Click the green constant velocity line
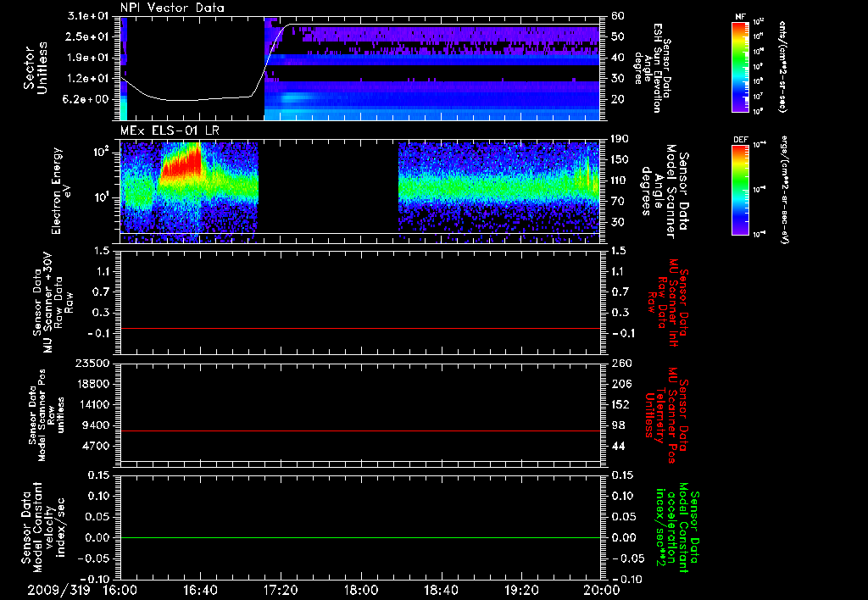Viewport: 868px width, 600px height. pos(360,537)
